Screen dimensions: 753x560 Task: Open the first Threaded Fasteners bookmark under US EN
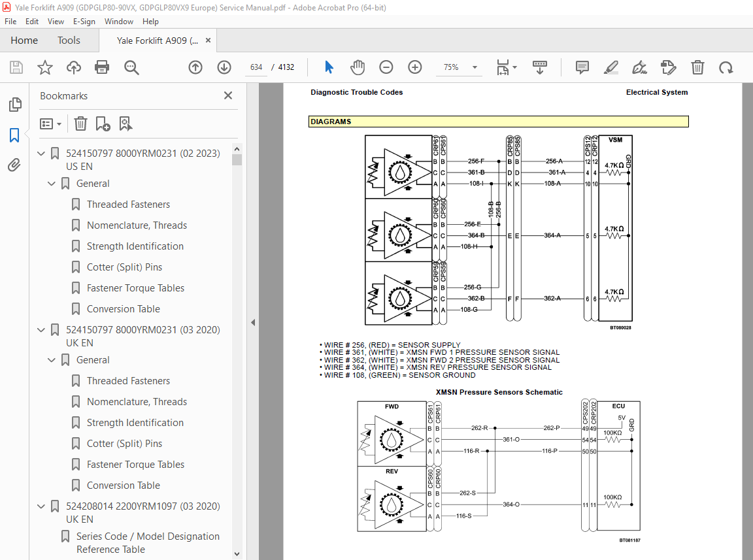pyautogui.click(x=128, y=205)
